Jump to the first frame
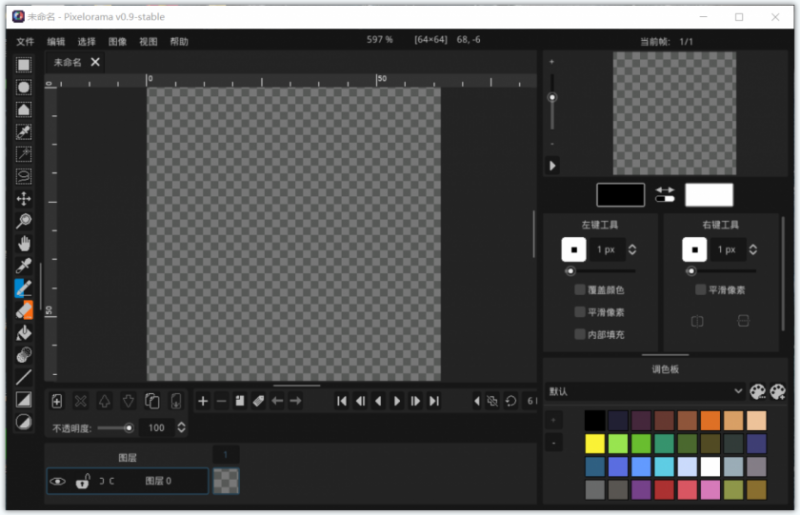Viewport: 800px width, 515px height. pyautogui.click(x=342, y=401)
